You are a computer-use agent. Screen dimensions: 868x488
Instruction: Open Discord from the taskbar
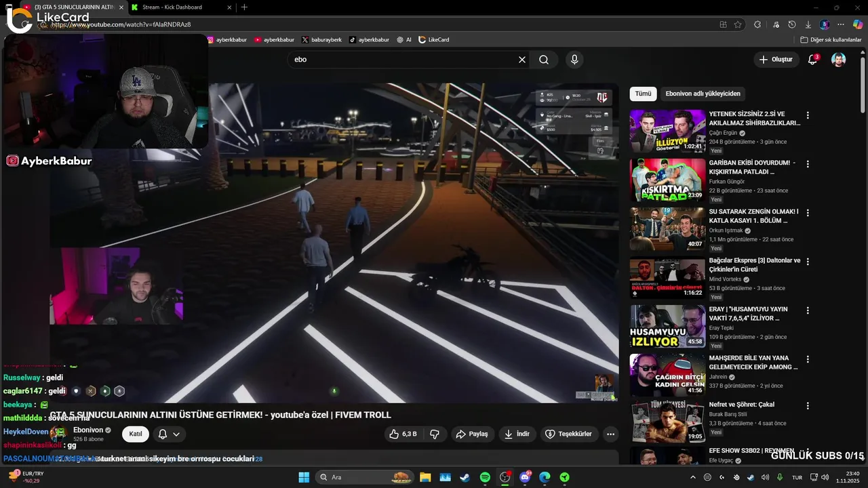click(x=525, y=477)
